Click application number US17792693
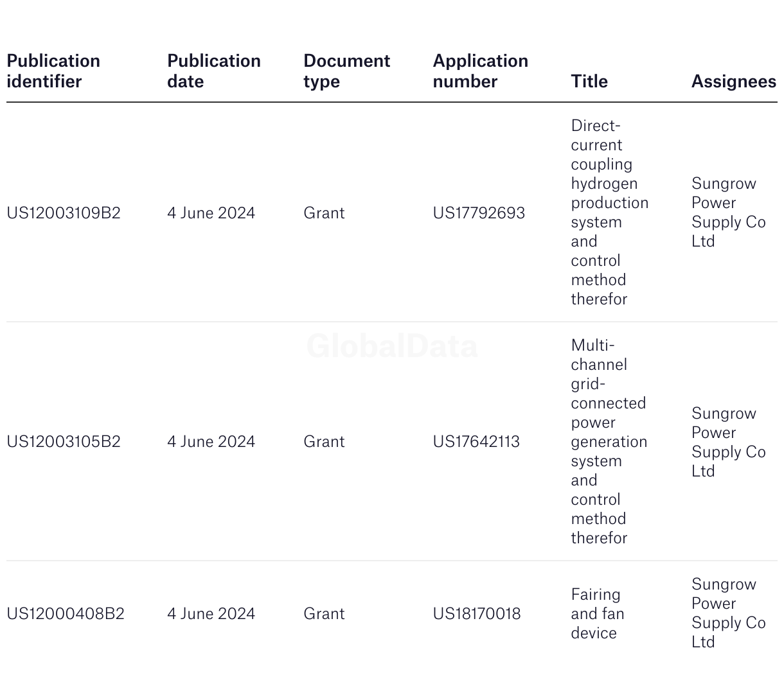Image resolution: width=784 pixels, height=691 pixels. tap(479, 213)
